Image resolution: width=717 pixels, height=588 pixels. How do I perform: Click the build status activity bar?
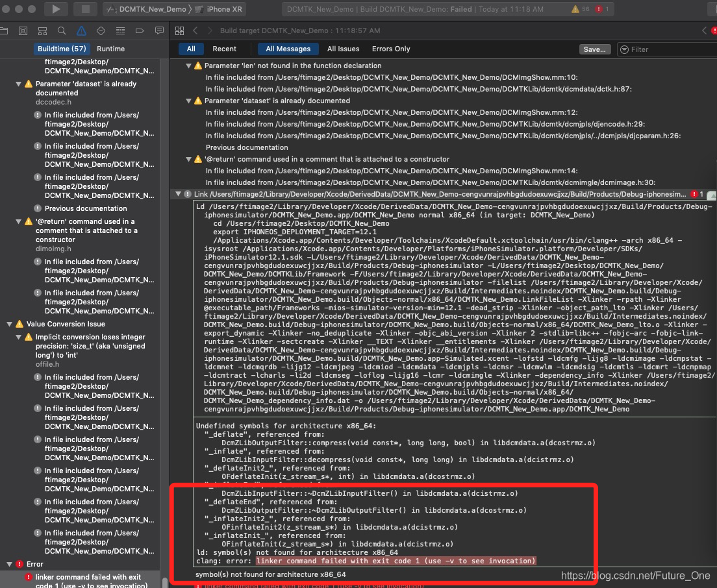point(447,9)
